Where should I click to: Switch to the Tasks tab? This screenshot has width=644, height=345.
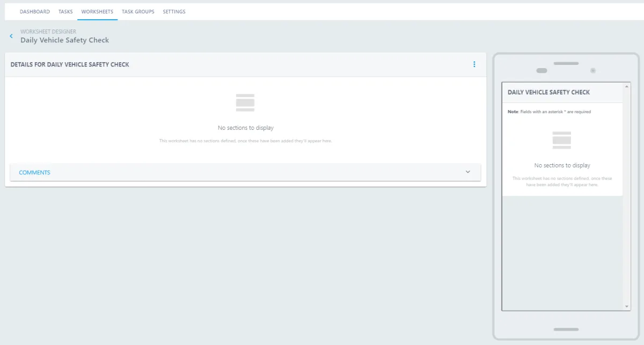65,12
